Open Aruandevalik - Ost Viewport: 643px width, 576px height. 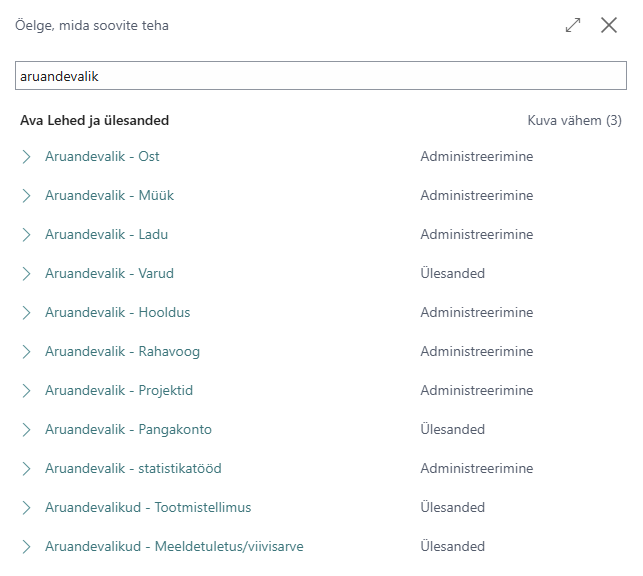[x=102, y=156]
